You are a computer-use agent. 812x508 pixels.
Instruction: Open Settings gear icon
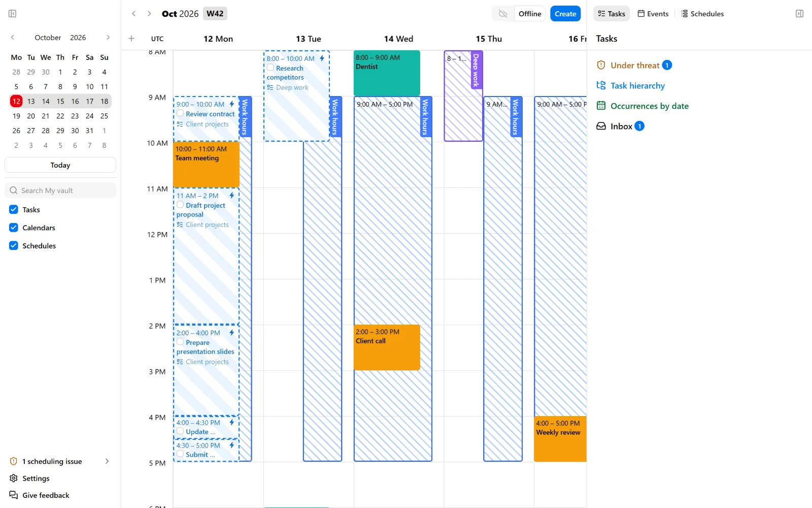pos(14,479)
